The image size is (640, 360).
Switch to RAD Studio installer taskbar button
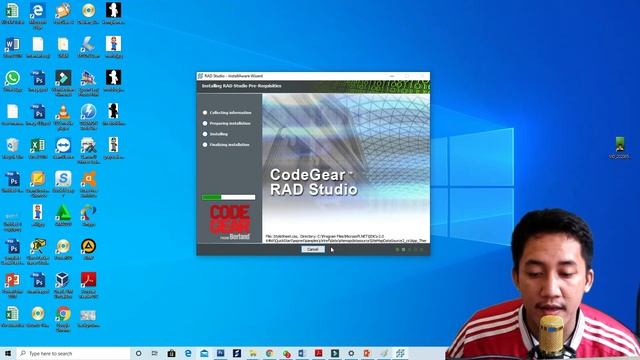[x=400, y=353]
